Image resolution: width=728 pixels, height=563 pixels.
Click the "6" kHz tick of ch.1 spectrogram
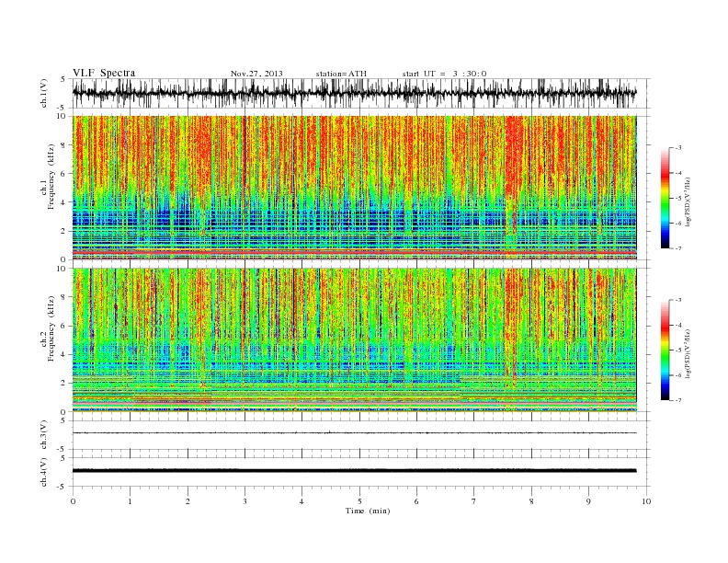point(63,174)
